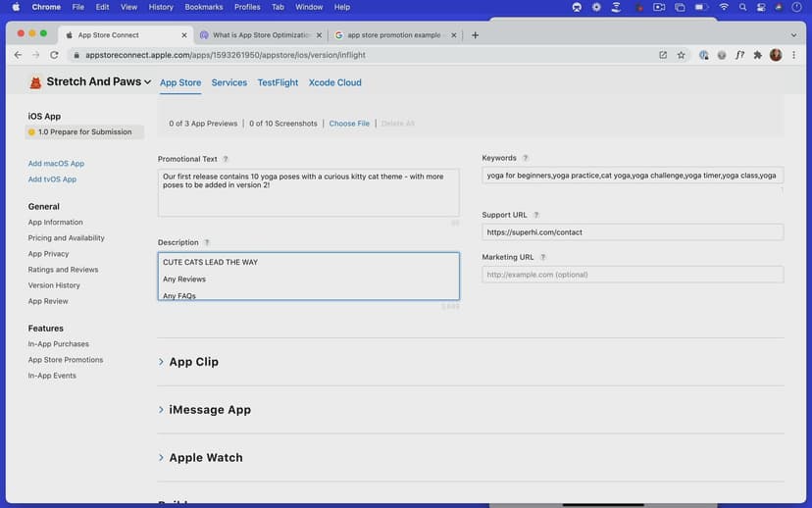Open Add macOS App link
The height and width of the screenshot is (508, 812).
tap(56, 164)
